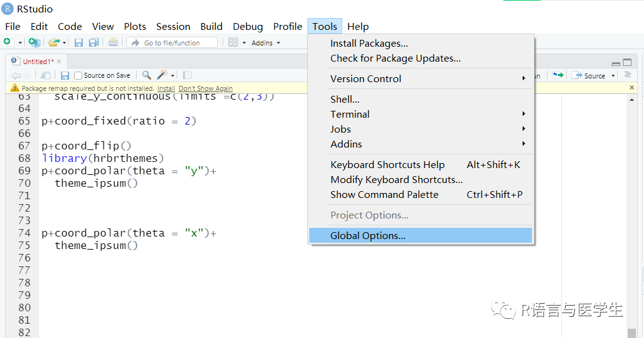The height and width of the screenshot is (338, 644).
Task: Click the Create a Project icon
Action: pyautogui.click(x=34, y=42)
